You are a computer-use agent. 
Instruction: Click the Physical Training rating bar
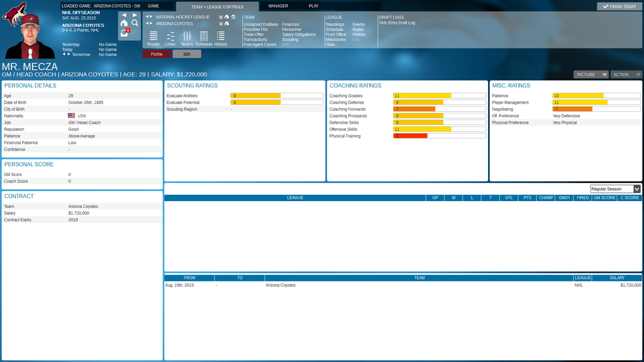[440, 136]
